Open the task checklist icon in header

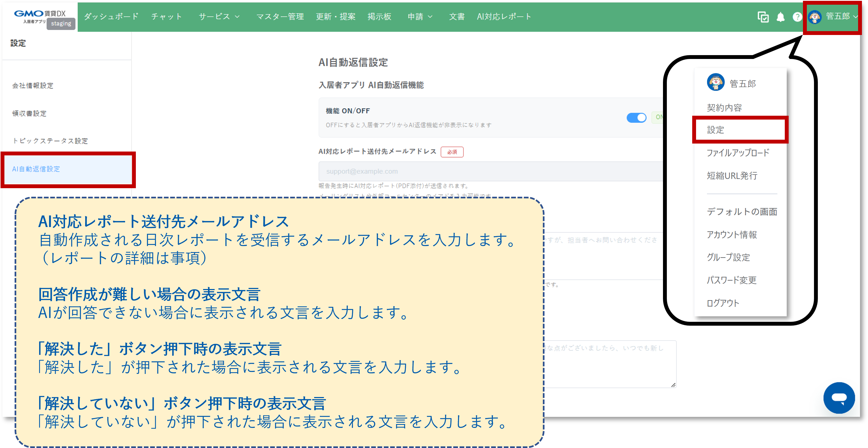[763, 17]
